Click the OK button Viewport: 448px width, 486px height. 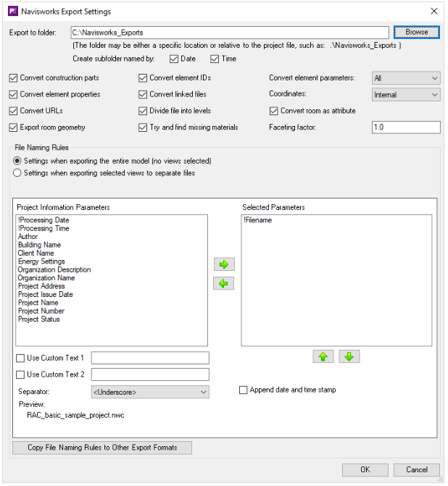click(365, 470)
